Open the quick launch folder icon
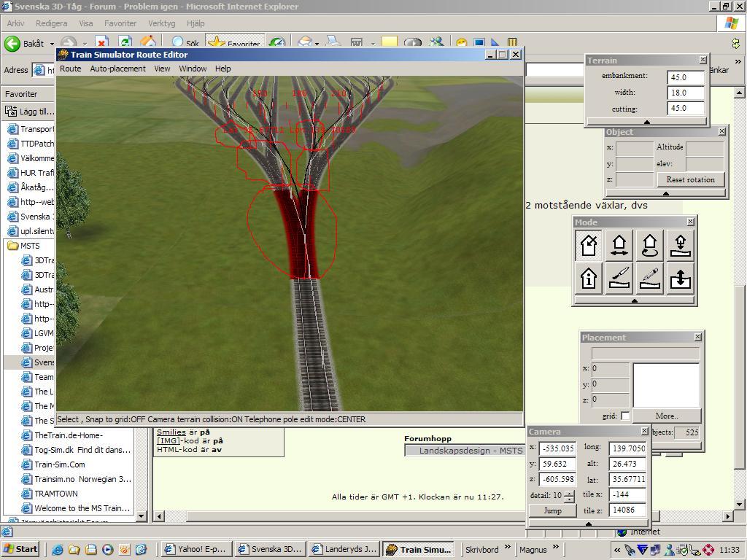The width and height of the screenshot is (747, 560). [74, 550]
